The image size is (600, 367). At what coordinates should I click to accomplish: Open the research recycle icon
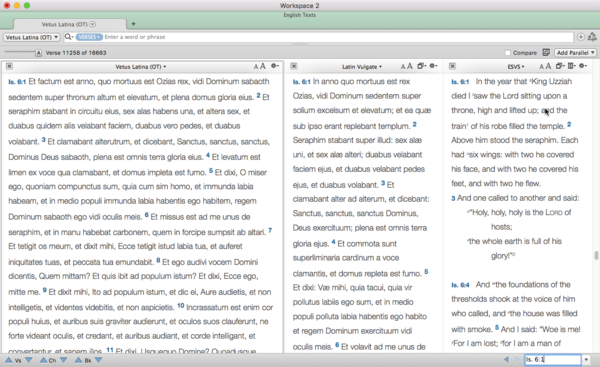point(592,37)
